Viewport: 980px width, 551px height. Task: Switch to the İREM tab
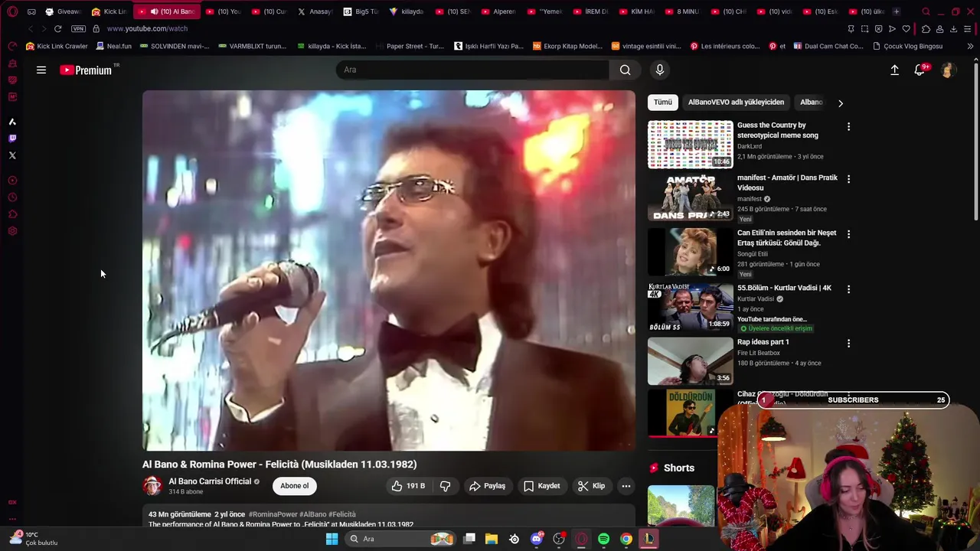590,11
